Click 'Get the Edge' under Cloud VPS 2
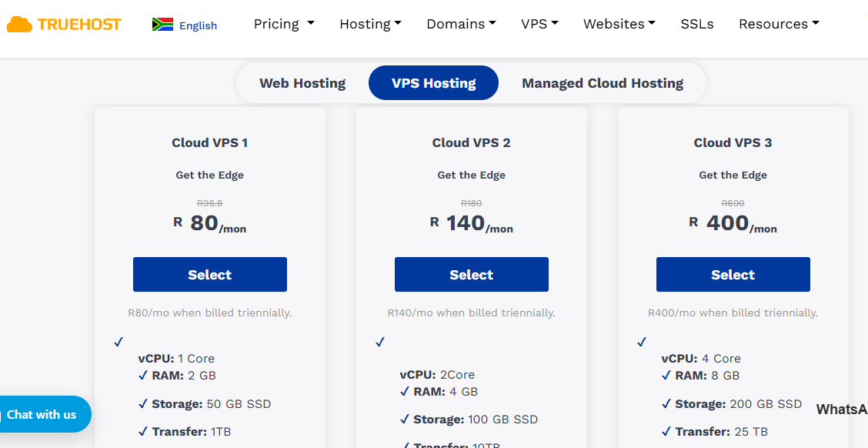 472,175
